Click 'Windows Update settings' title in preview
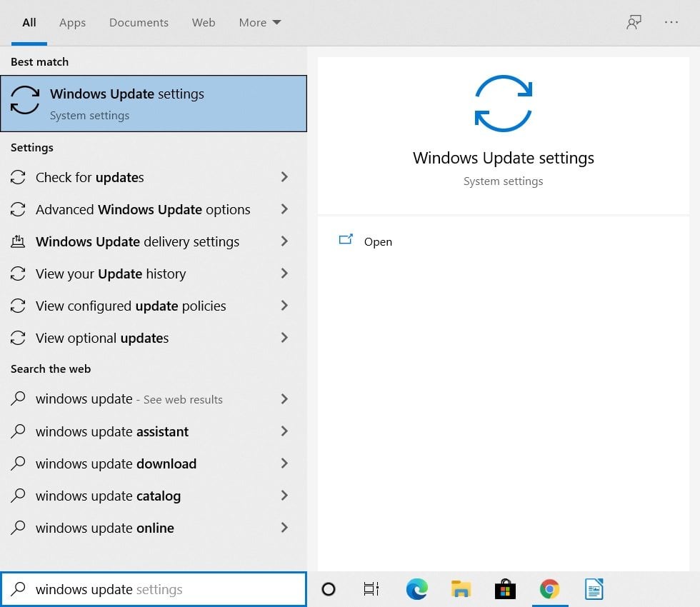The image size is (700, 607). click(503, 158)
